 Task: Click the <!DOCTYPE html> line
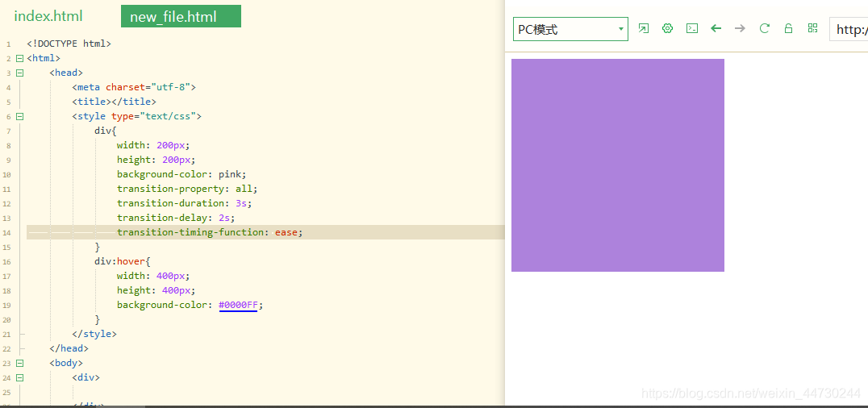pyautogui.click(x=69, y=44)
